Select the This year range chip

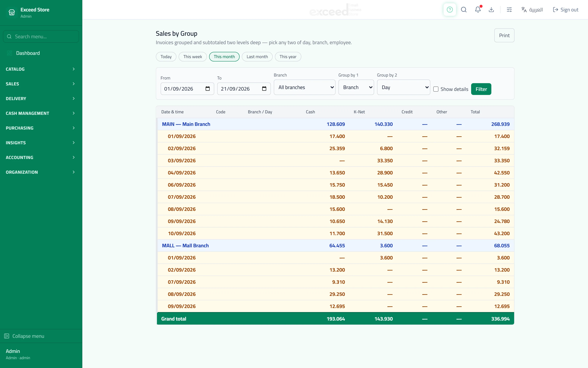click(288, 57)
